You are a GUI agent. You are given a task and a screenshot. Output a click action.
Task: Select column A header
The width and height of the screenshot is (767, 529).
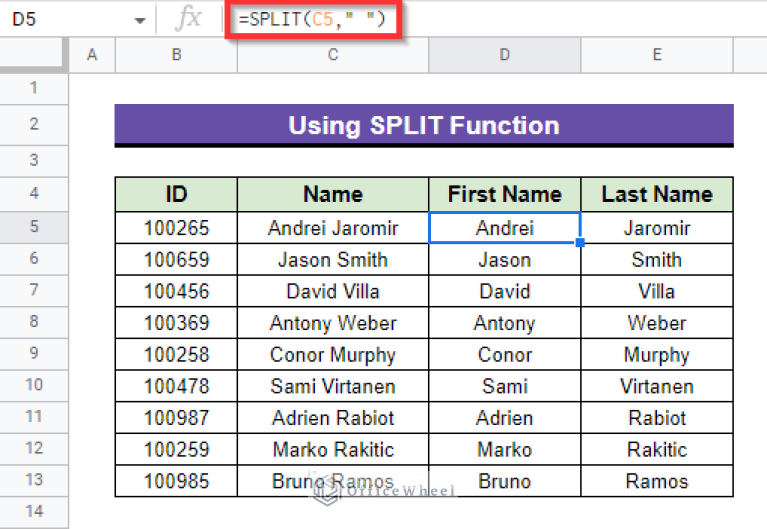(92, 54)
